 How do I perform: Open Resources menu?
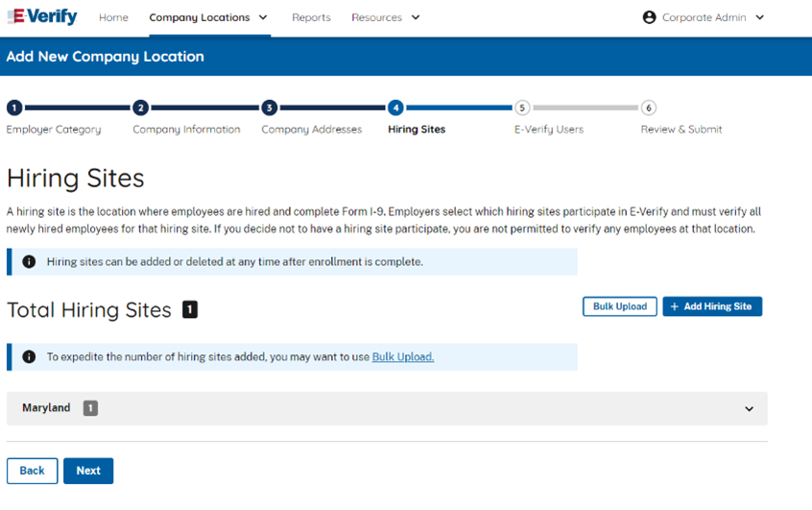(x=376, y=17)
